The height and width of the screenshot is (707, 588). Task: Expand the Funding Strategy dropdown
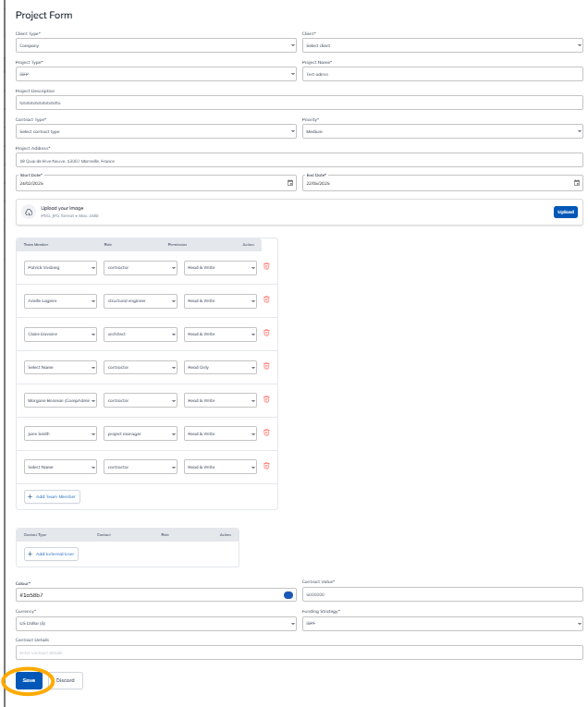[x=442, y=624]
